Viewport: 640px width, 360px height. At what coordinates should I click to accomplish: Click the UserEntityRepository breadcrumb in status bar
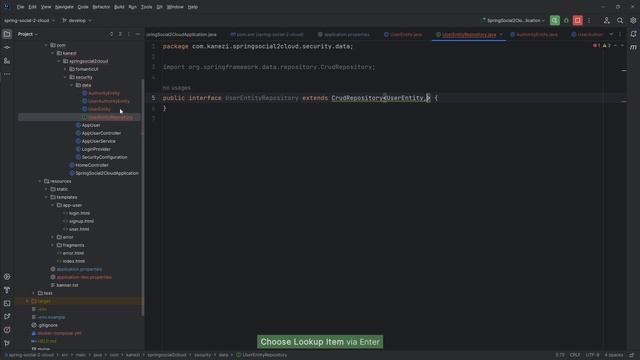(262, 355)
